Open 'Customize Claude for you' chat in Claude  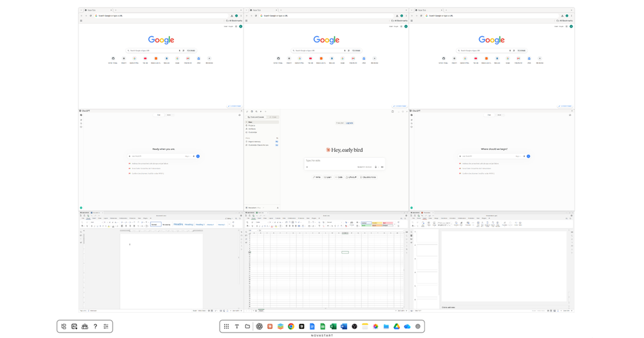click(262, 145)
